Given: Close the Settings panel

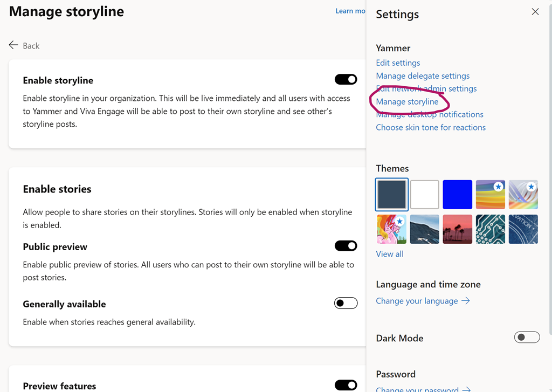Looking at the screenshot, I should 535,12.
